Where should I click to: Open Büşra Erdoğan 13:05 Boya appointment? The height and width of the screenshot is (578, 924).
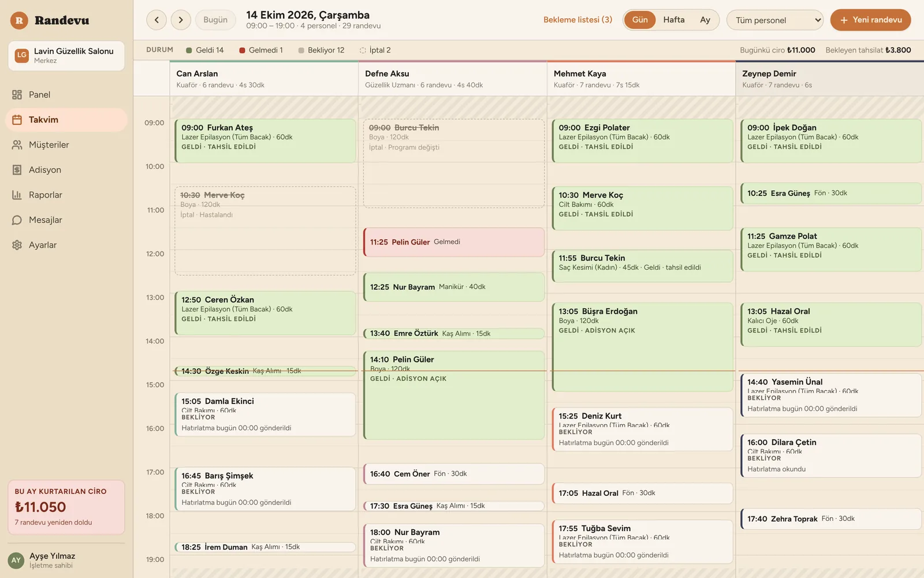pyautogui.click(x=642, y=347)
